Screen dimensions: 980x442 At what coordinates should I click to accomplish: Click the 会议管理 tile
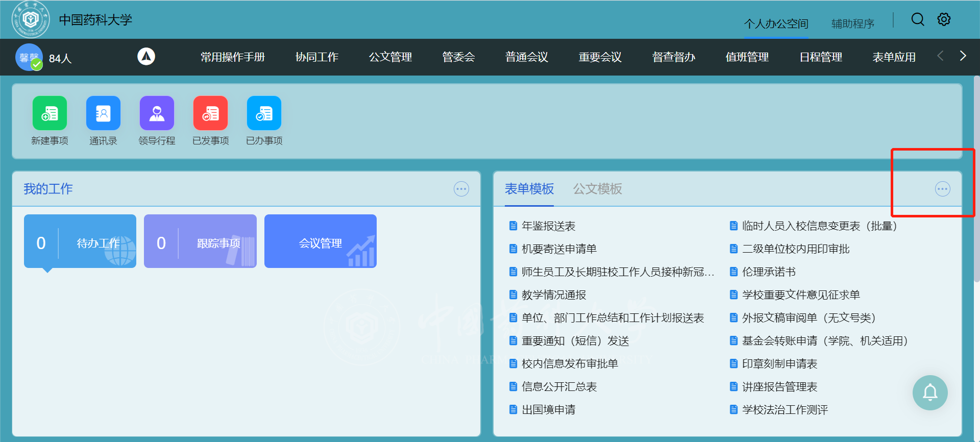pos(320,241)
